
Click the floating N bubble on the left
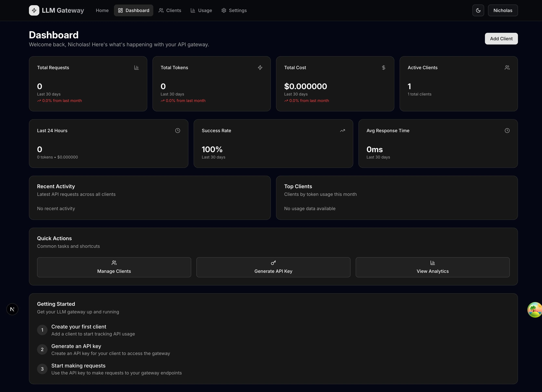12,309
